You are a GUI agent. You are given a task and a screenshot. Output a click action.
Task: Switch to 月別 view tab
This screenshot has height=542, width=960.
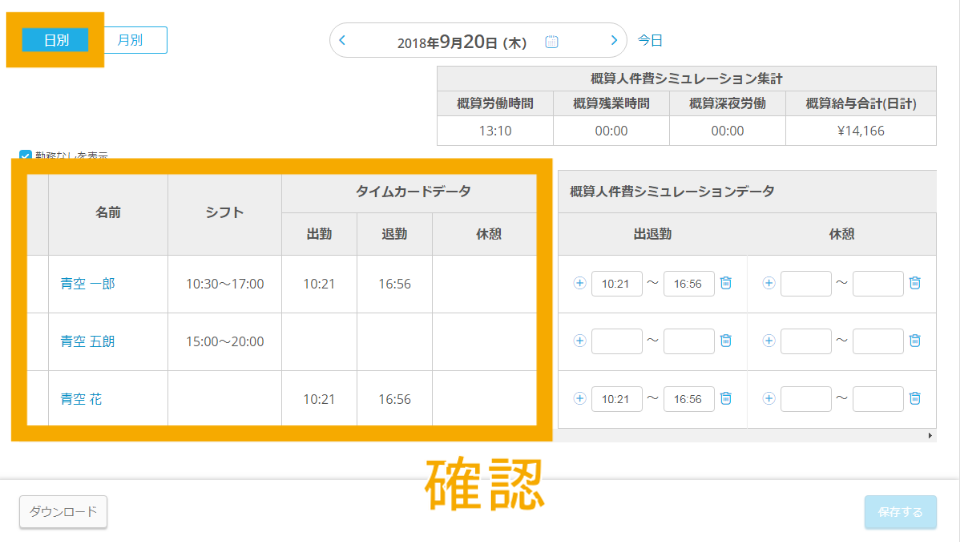coord(130,40)
